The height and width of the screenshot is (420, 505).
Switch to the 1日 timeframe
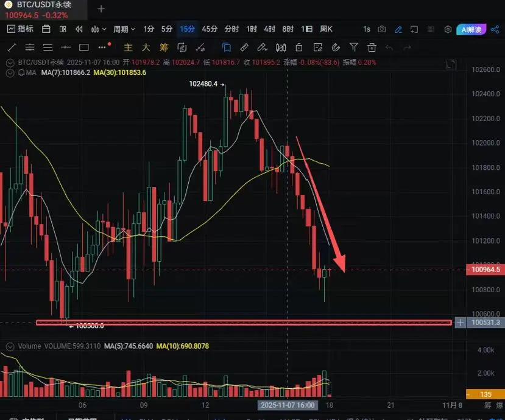[x=306, y=29]
